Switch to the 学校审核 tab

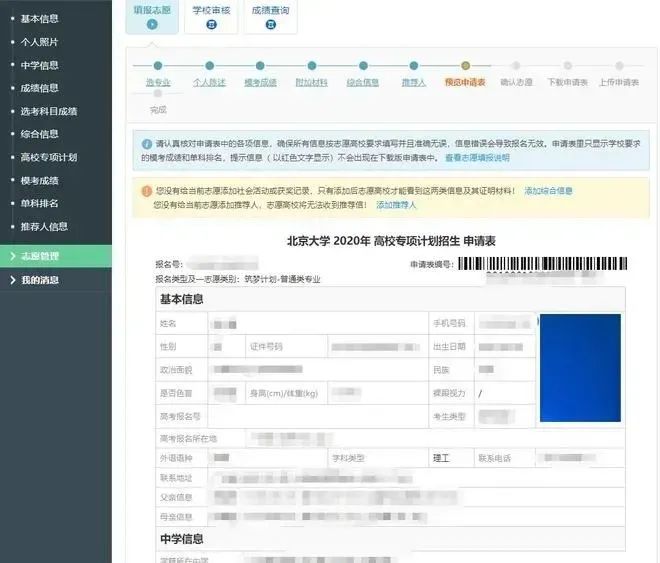tap(211, 17)
